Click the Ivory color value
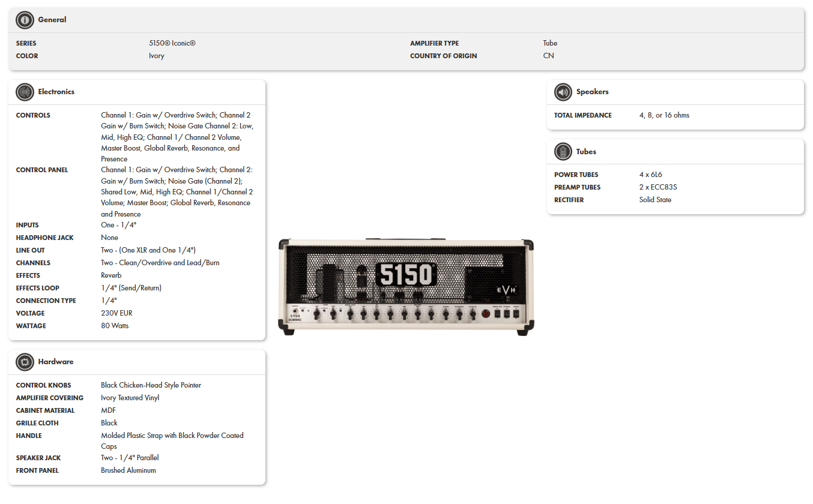813x504 pixels. pos(156,55)
